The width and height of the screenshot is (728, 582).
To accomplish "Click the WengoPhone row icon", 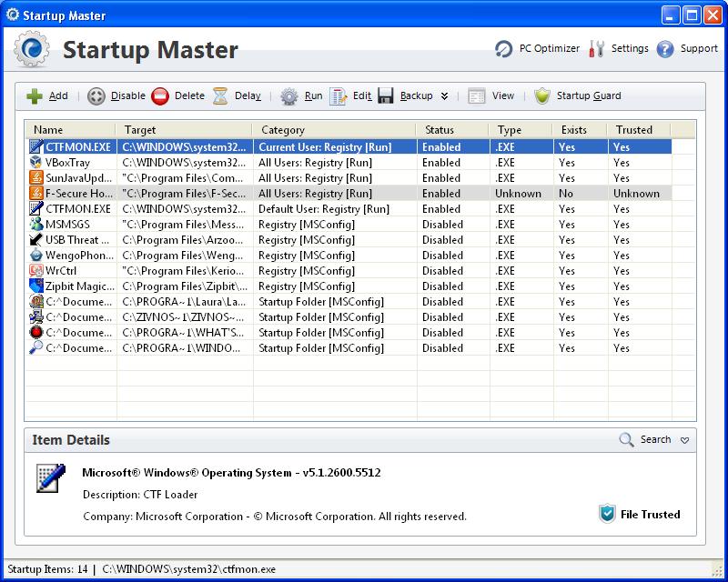I will (x=35, y=255).
